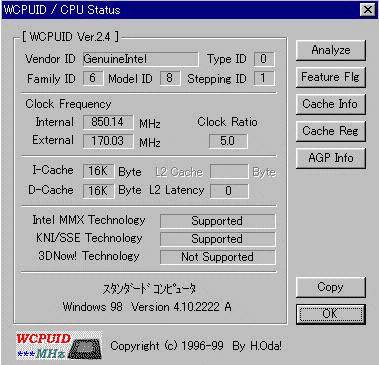Image resolution: width=379 pixels, height=365 pixels.
Task: Click the Family ID value 6
Action: tap(93, 78)
